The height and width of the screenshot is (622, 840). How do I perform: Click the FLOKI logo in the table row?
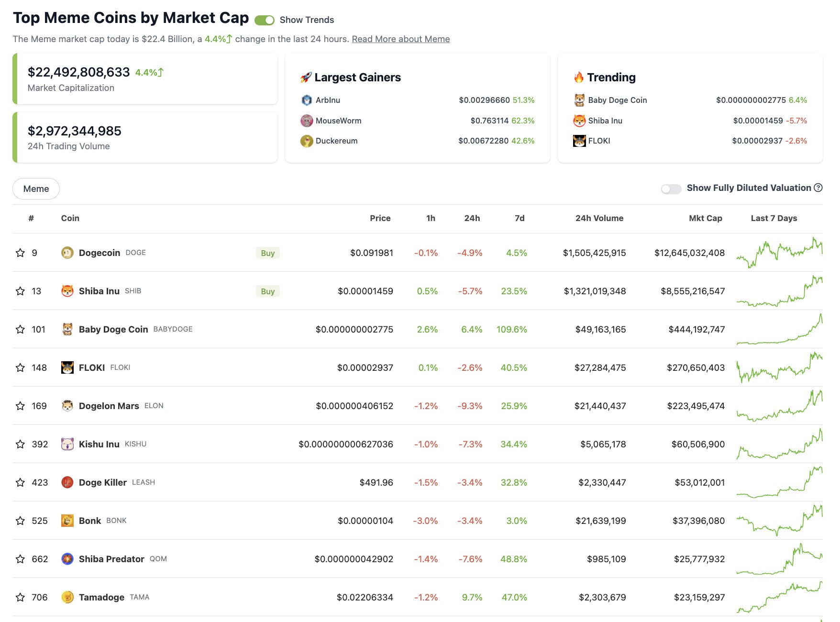(x=67, y=367)
